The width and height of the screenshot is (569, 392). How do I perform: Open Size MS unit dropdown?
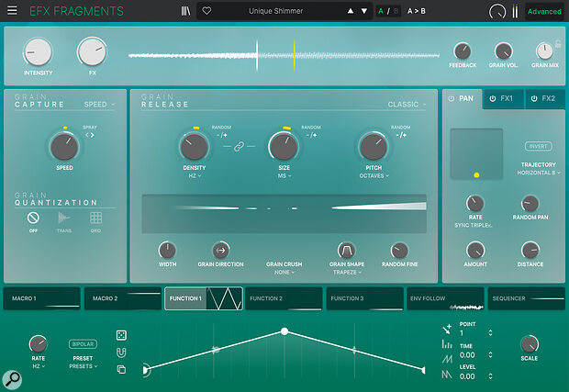click(284, 175)
